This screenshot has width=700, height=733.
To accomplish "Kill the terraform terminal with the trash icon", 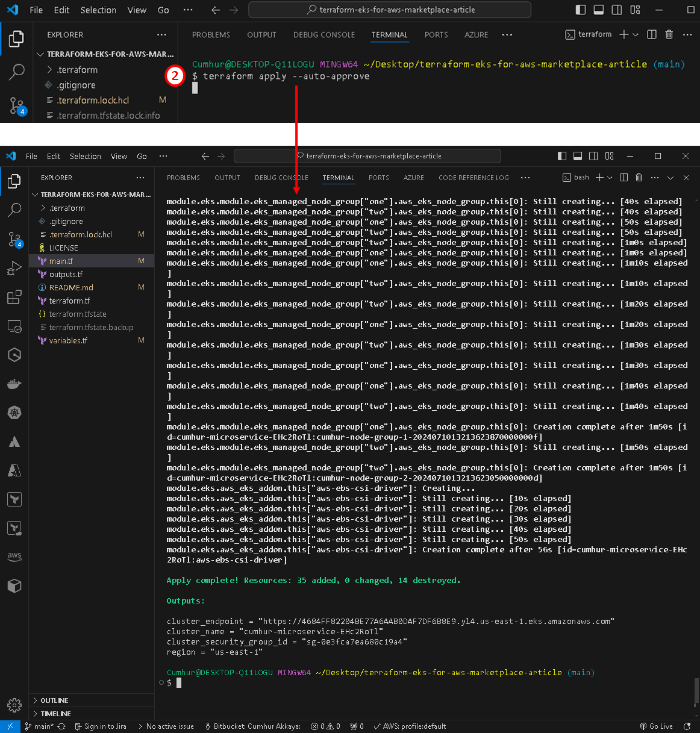I will click(x=669, y=34).
